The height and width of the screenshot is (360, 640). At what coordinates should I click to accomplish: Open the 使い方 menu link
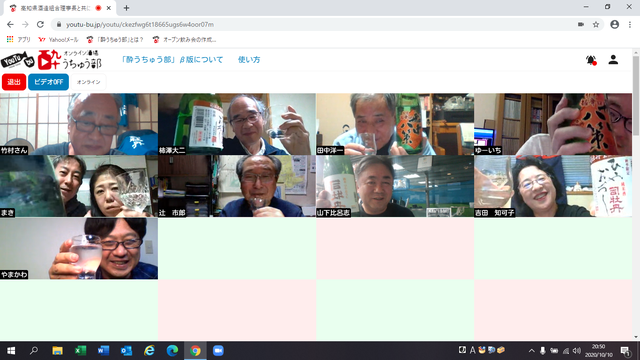pyautogui.click(x=249, y=60)
